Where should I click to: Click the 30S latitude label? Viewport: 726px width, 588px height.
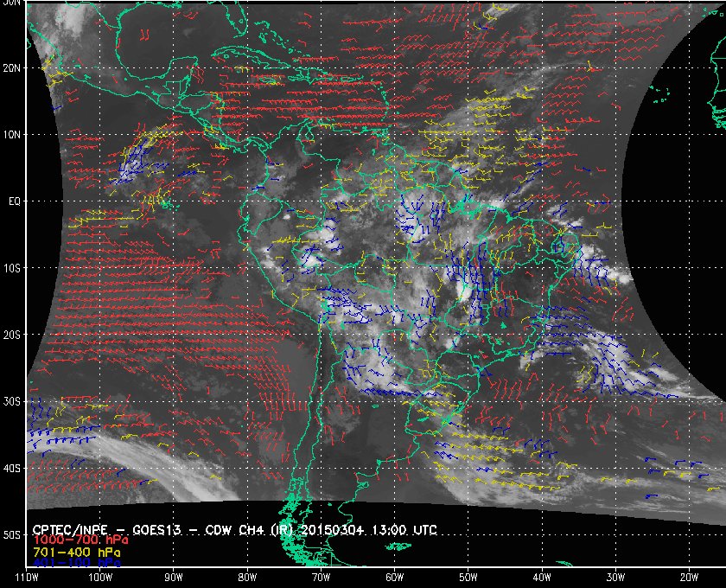[11, 402]
